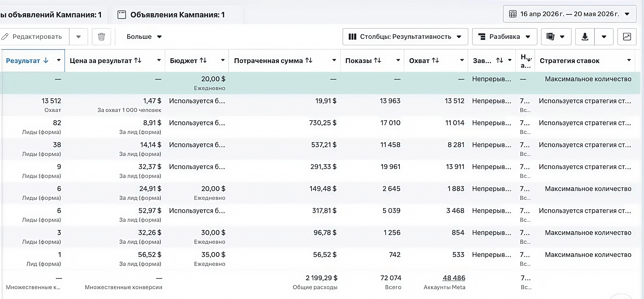
Task: Sort by Бюджет arrows icon
Action: pyautogui.click(x=203, y=60)
